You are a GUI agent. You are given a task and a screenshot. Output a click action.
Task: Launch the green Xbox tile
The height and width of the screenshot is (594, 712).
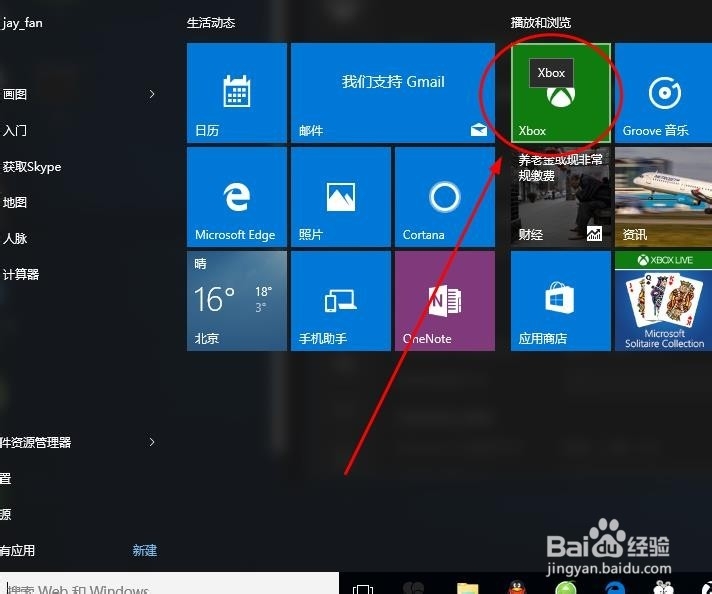[x=560, y=93]
